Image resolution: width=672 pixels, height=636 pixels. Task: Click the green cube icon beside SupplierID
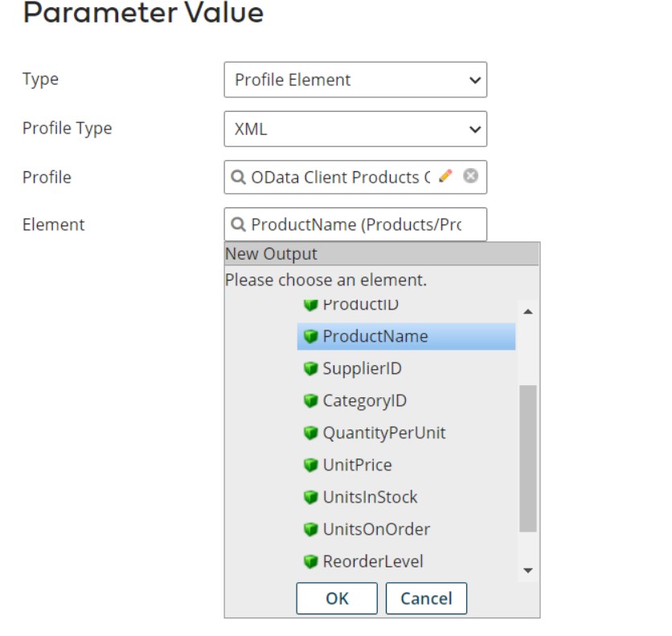point(311,368)
